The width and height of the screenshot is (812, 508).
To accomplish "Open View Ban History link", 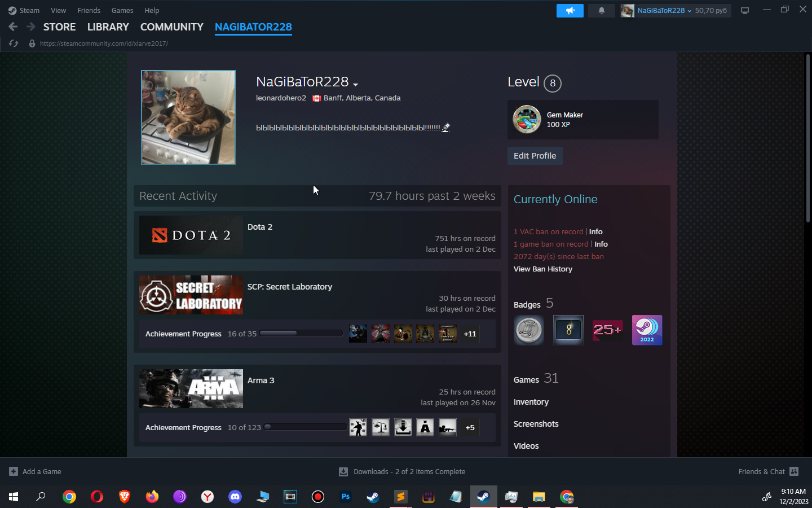I will click(542, 269).
